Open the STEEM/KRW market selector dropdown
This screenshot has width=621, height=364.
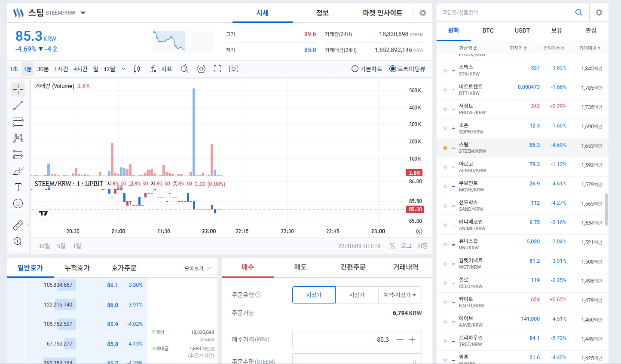83,13
